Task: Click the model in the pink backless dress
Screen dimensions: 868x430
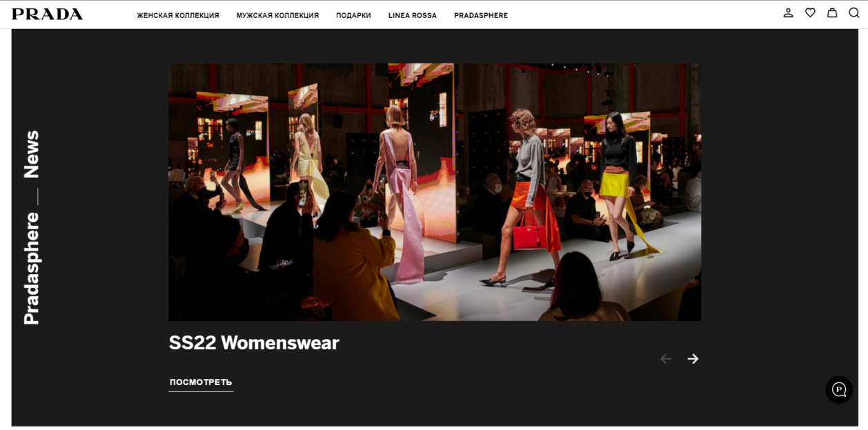Action: (x=400, y=193)
